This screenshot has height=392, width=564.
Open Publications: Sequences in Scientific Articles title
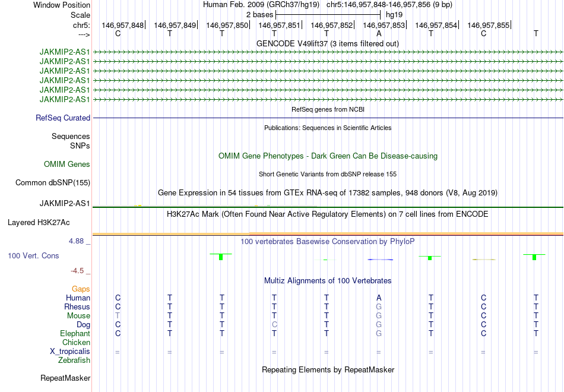coord(328,128)
